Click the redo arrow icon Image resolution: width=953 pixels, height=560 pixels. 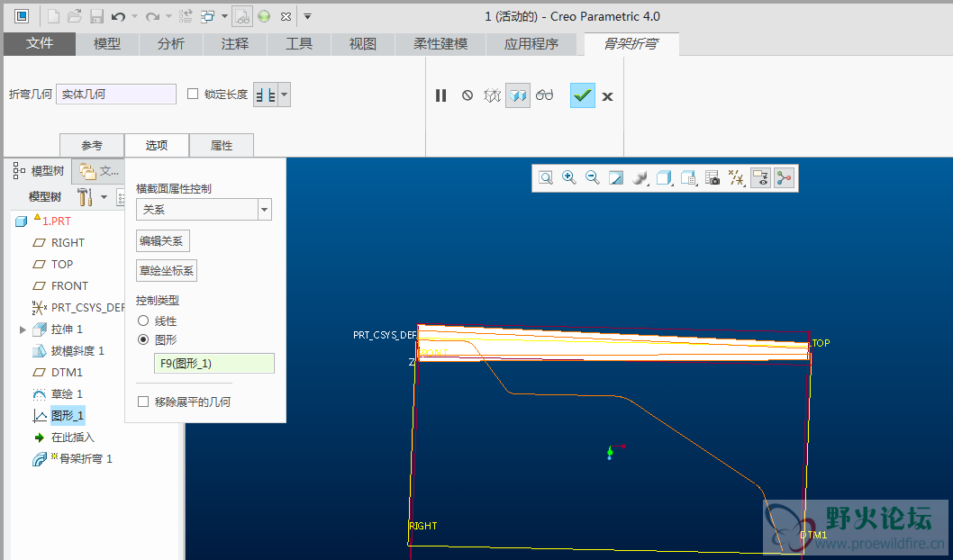(152, 16)
